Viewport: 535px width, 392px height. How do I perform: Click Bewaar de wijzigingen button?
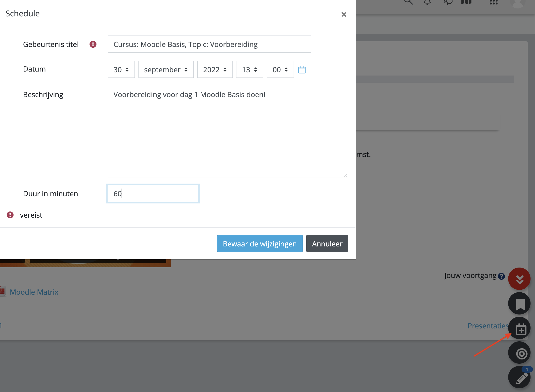click(260, 243)
